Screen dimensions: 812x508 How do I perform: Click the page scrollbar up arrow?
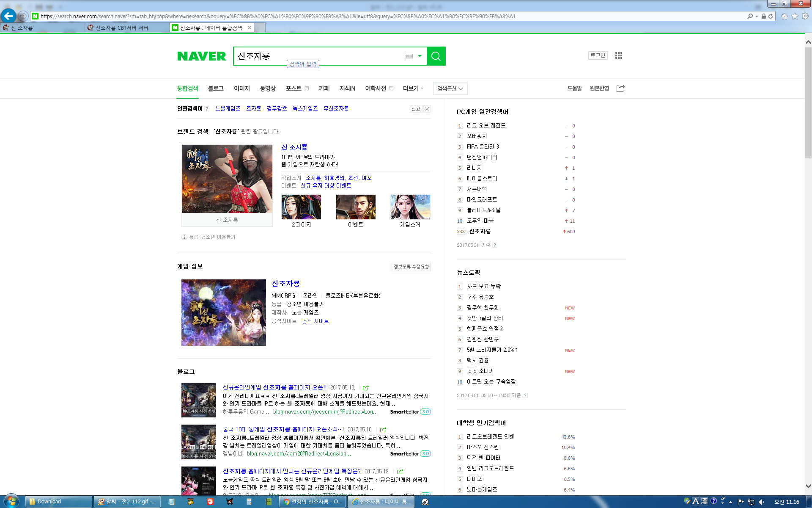(x=808, y=42)
